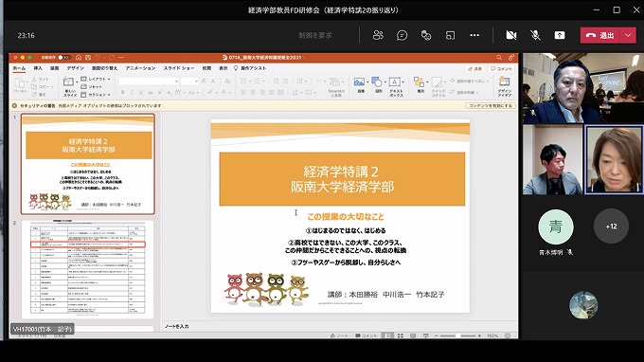Click the コメント button at ribbon right
Image resolution: width=644 pixels, height=362 pixels.
(502, 68)
